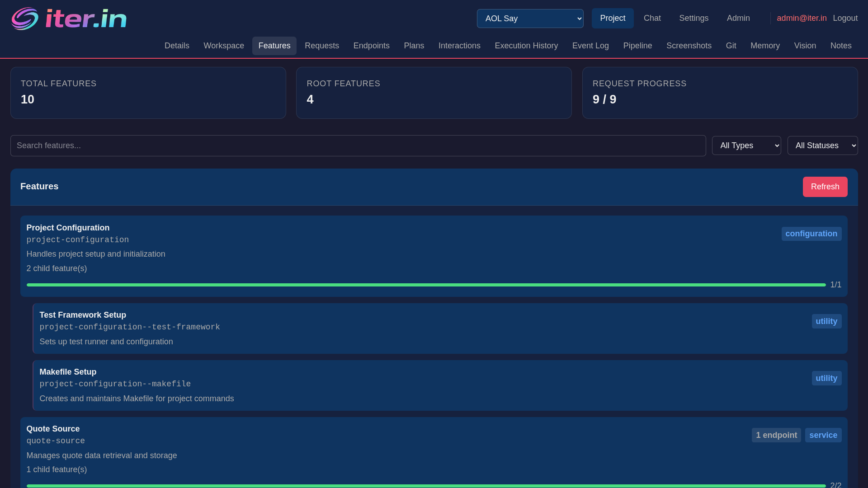Click the configuration tag on Project Configuration
868x488 pixels.
(811, 234)
